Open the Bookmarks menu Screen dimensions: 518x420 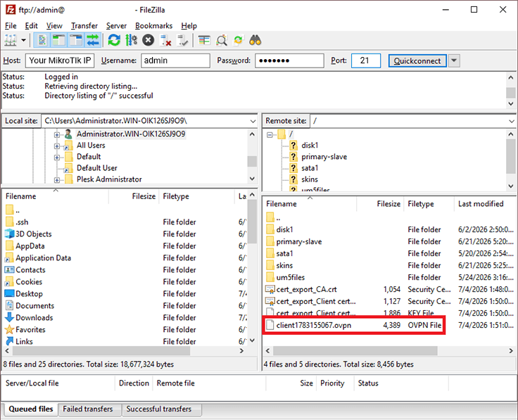[153, 26]
